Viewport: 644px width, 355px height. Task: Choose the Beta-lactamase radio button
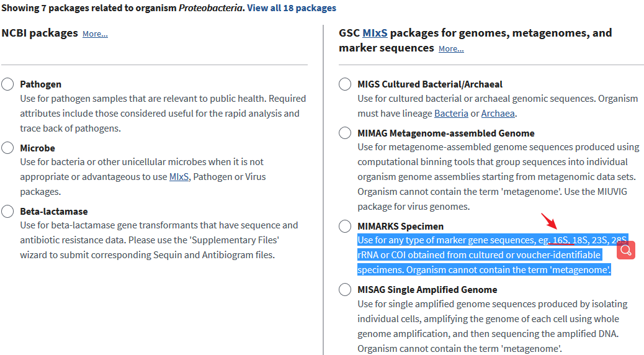(7, 211)
